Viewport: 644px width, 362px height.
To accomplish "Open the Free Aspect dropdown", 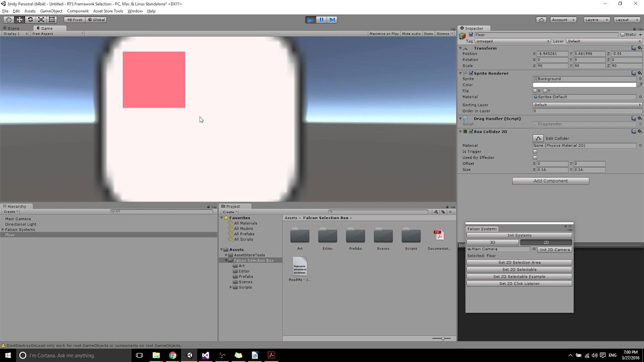I will coord(57,34).
